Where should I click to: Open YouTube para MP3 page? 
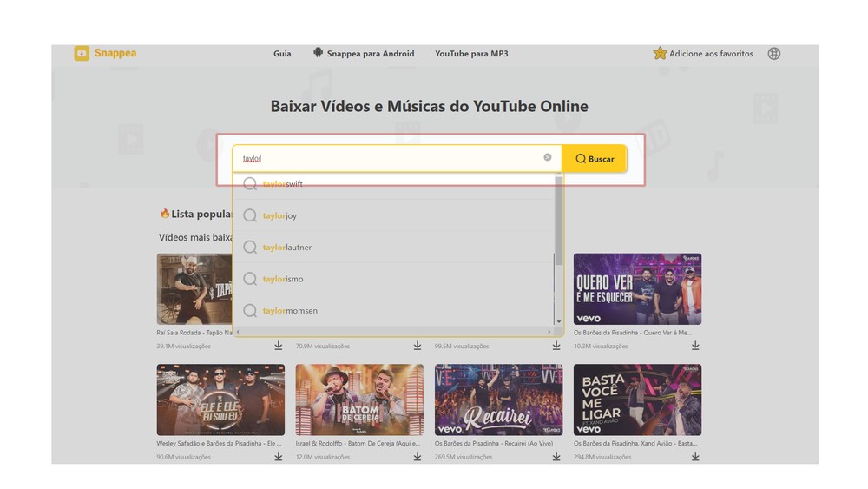click(471, 54)
